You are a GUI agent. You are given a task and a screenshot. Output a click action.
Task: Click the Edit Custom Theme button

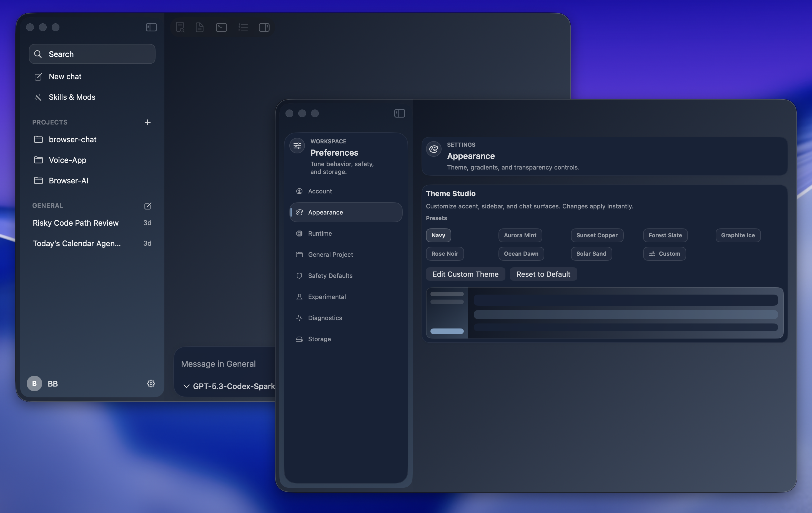click(x=465, y=274)
